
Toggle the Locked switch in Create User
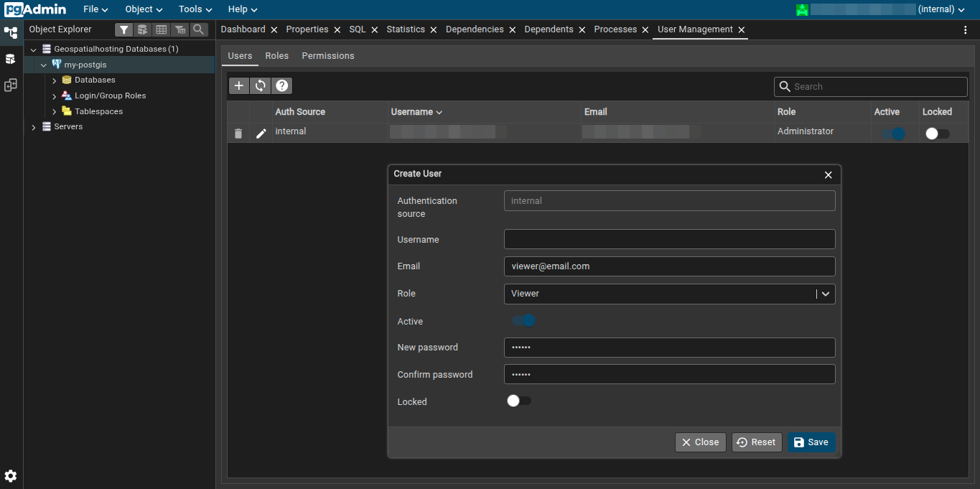coord(518,401)
